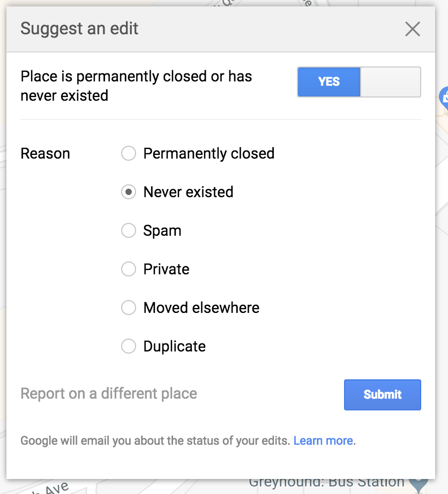Click the blue YES side of the switch

coord(329,82)
